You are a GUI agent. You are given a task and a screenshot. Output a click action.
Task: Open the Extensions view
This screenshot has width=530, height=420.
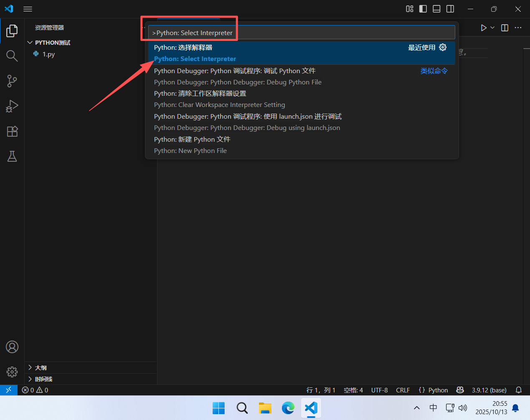coord(12,131)
